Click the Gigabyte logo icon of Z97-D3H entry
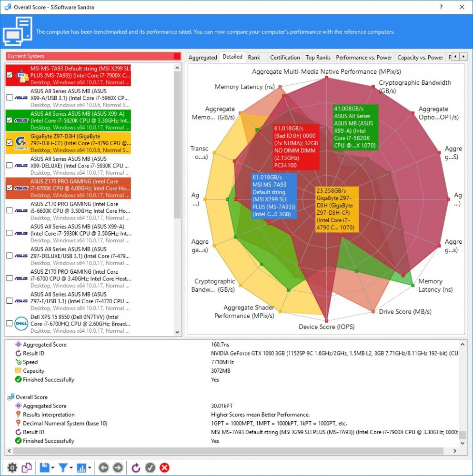473x476 pixels. [x=21, y=143]
